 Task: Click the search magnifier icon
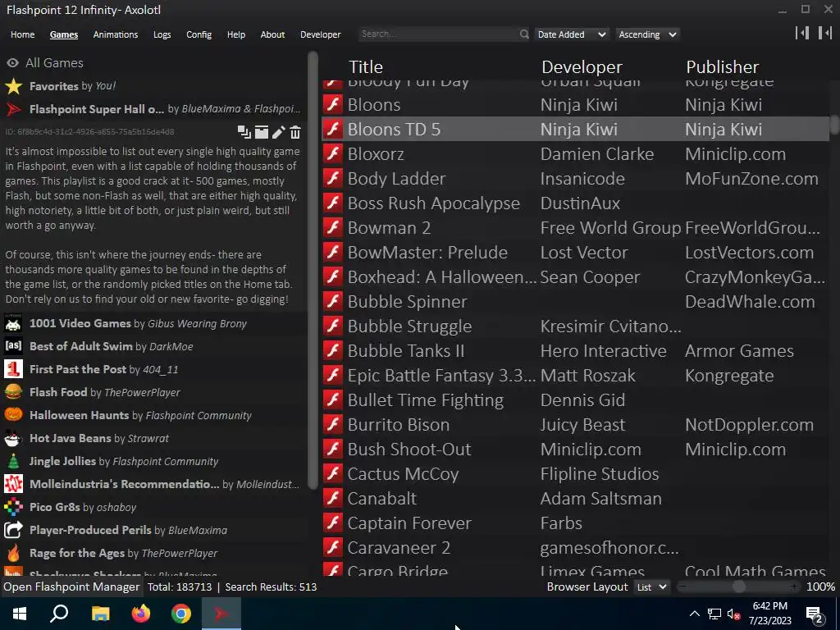(524, 34)
